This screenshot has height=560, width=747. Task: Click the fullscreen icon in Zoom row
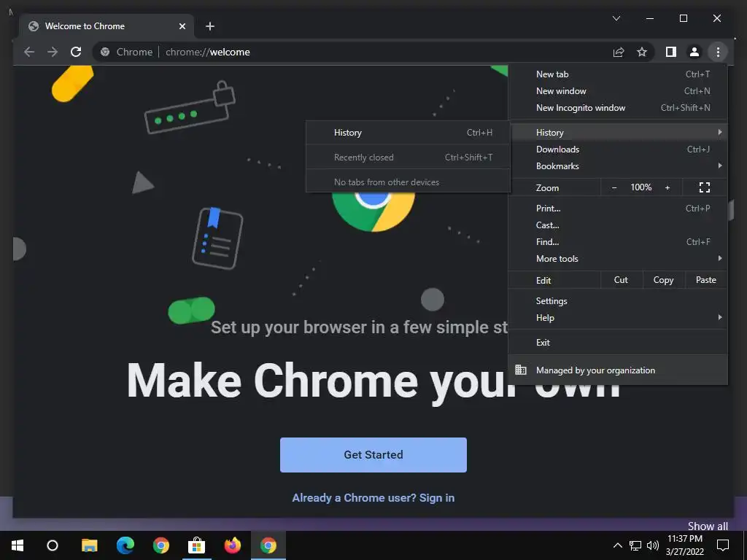705,187
